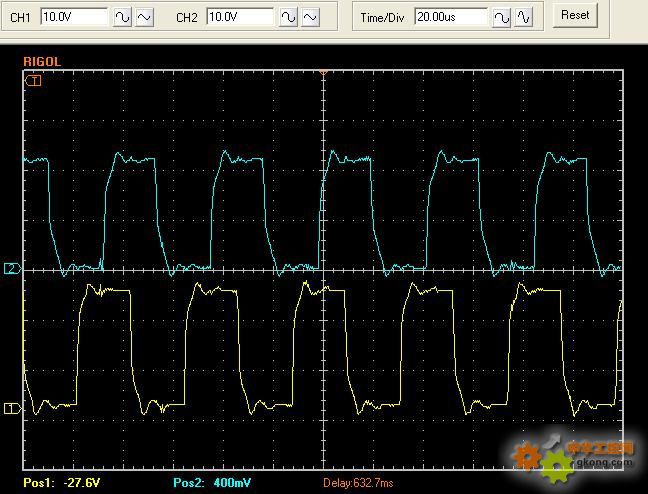This screenshot has height=494, width=648.
Task: Click the CH2 volts-per-division field
Action: coord(241,17)
